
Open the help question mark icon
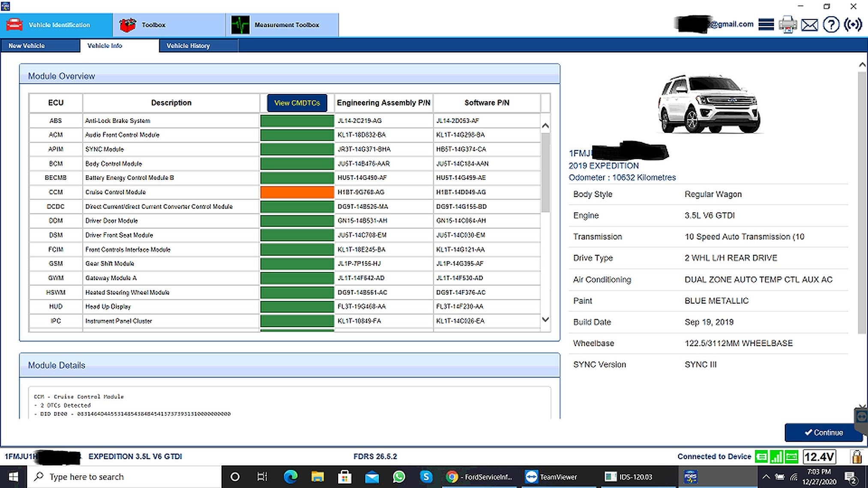pos(831,24)
